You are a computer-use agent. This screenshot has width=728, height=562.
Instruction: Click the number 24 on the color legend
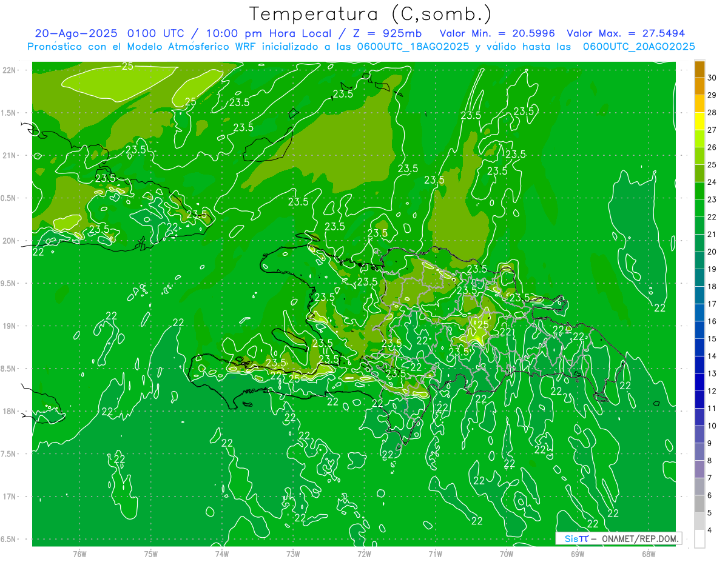point(712,182)
